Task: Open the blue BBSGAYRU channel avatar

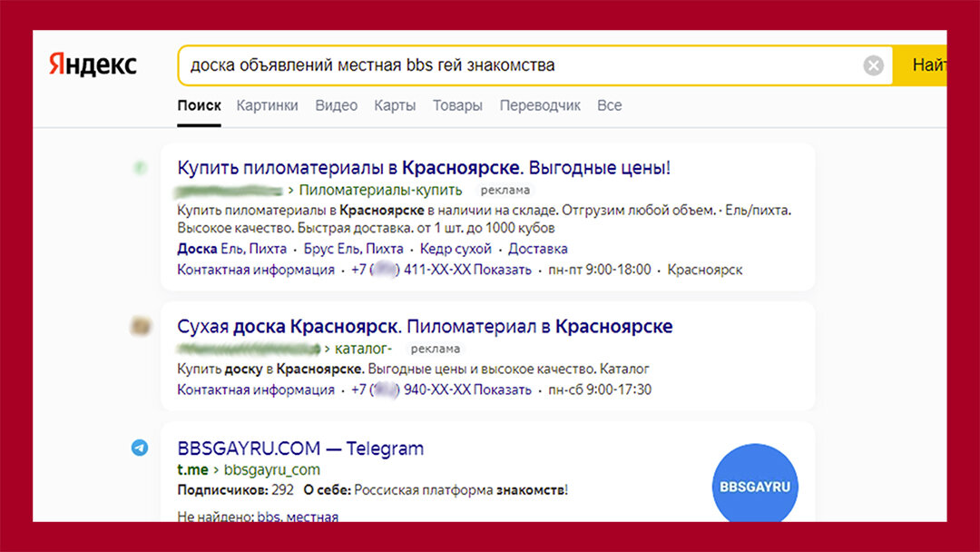Action: point(755,483)
